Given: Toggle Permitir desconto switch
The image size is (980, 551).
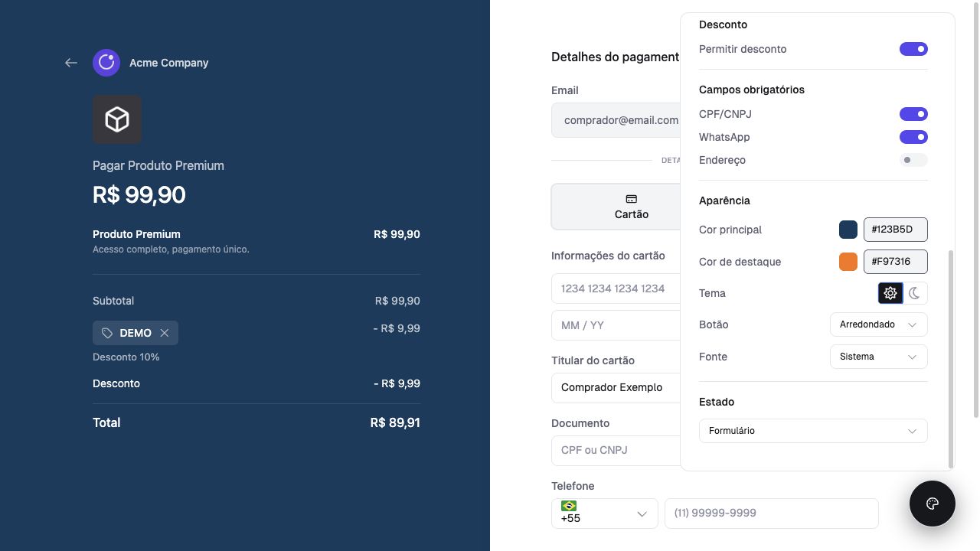Looking at the screenshot, I should (913, 49).
